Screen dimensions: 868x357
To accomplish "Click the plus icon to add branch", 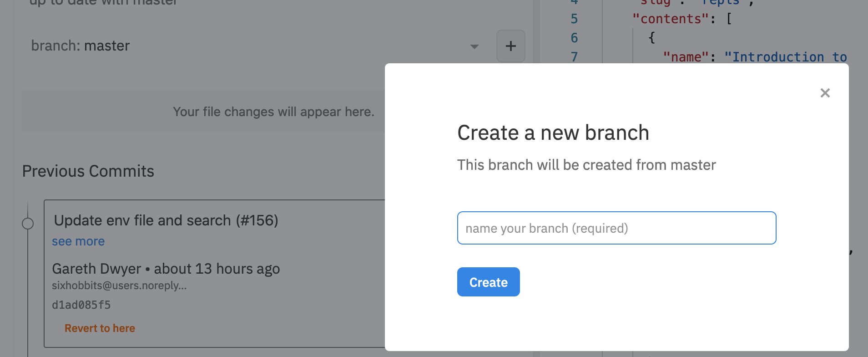I will (510, 46).
